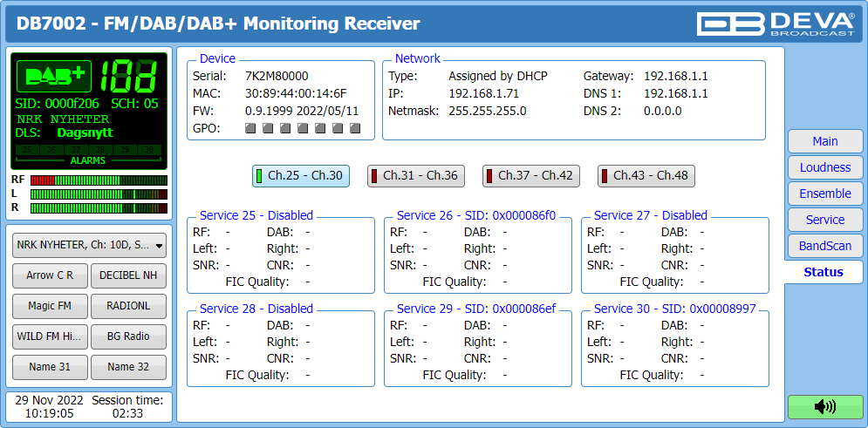868x428 pixels.
Task: Tune to the Magic FM preset
Action: pyautogui.click(x=50, y=306)
